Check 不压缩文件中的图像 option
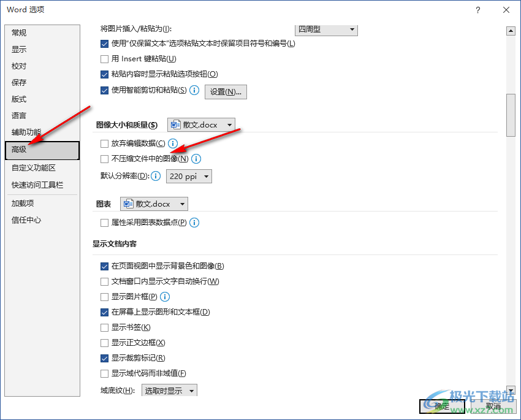The height and width of the screenshot is (420, 521). coord(104,159)
